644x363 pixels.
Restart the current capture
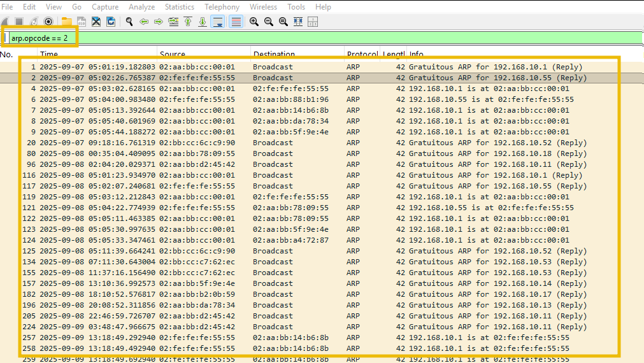[x=34, y=22]
